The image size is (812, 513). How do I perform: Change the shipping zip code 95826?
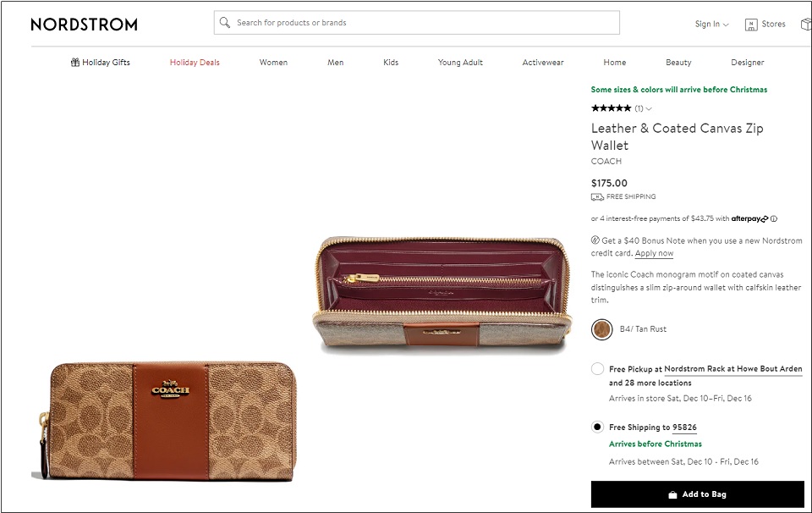coord(684,427)
